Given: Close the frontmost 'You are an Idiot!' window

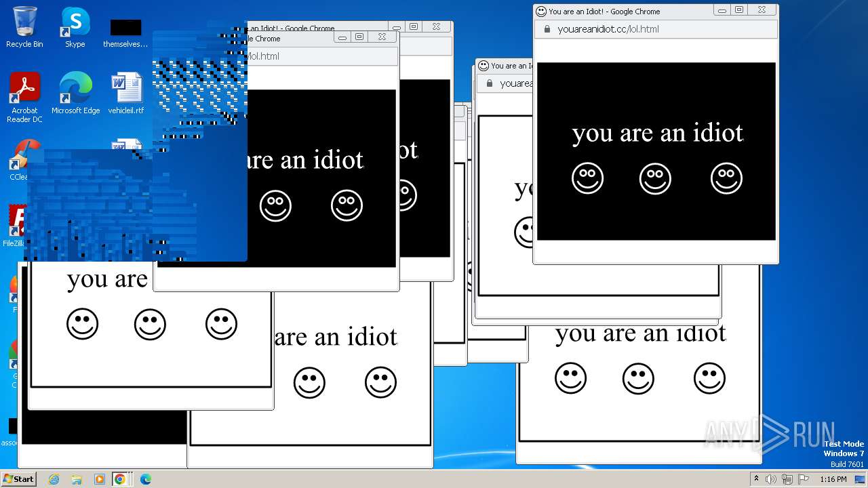Looking at the screenshot, I should coord(762,9).
